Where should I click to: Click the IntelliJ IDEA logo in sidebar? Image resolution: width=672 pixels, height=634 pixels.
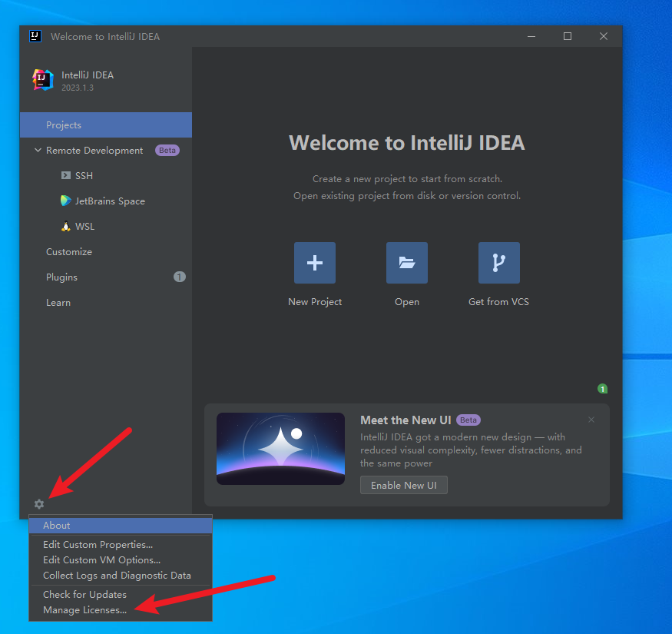43,80
